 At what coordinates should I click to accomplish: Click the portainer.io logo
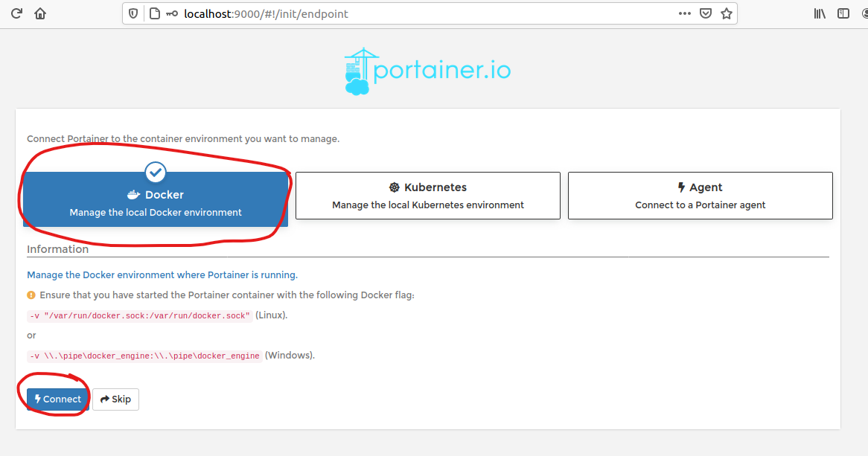(x=428, y=71)
